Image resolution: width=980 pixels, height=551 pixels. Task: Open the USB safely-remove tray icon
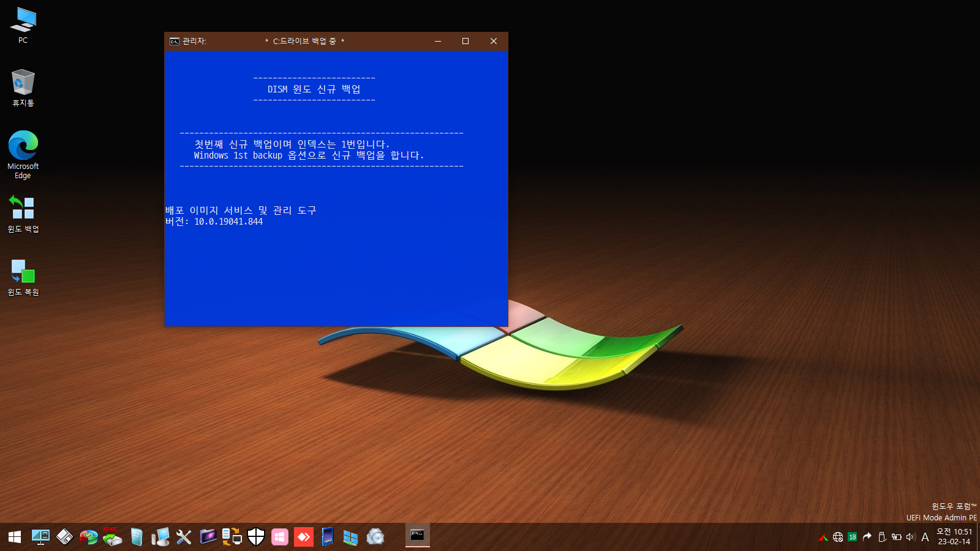tap(882, 537)
